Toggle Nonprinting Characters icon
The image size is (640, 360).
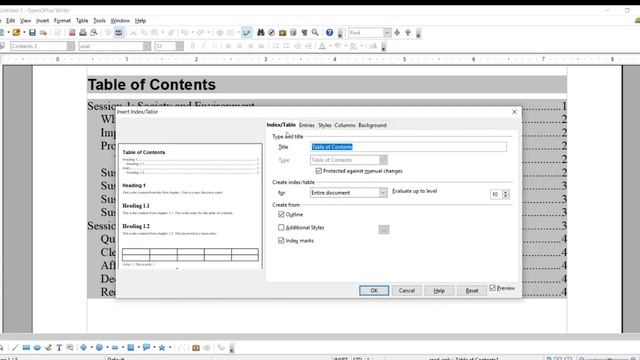[x=304, y=33]
